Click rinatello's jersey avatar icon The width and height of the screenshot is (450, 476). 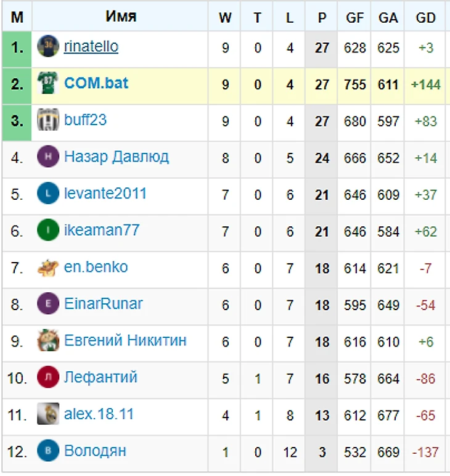click(48, 46)
